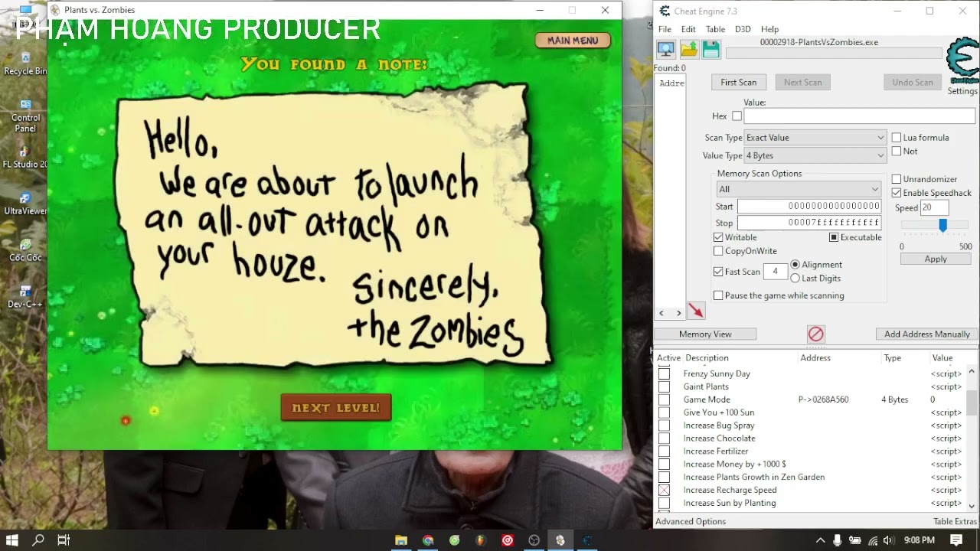Open FL Studio 20 desktop icon
The height and width of the screenshot is (551, 980).
pyautogui.click(x=25, y=157)
